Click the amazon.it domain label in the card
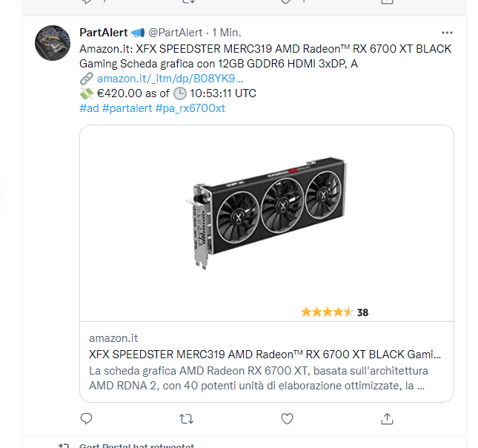The height and width of the screenshot is (448, 478). tap(113, 338)
